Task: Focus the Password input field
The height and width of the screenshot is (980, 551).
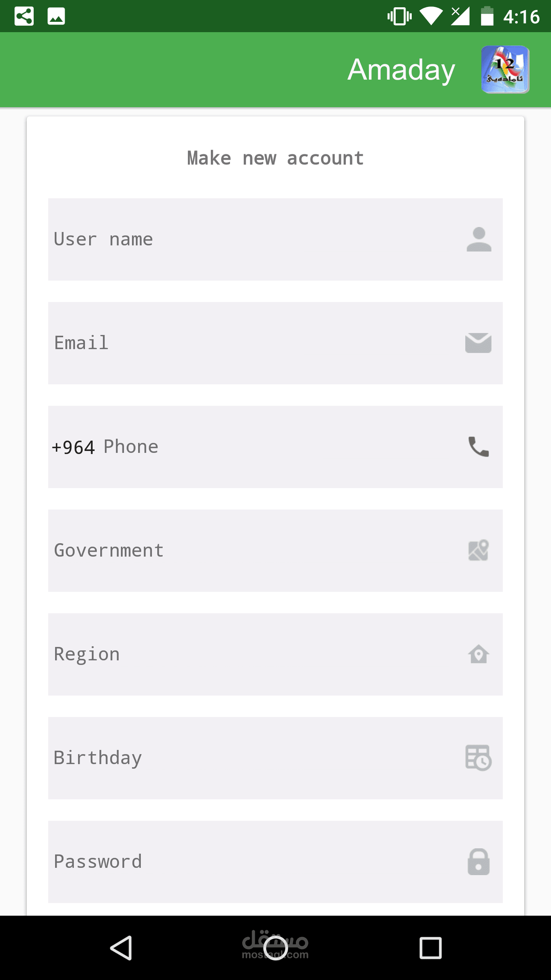Action: click(x=253, y=862)
